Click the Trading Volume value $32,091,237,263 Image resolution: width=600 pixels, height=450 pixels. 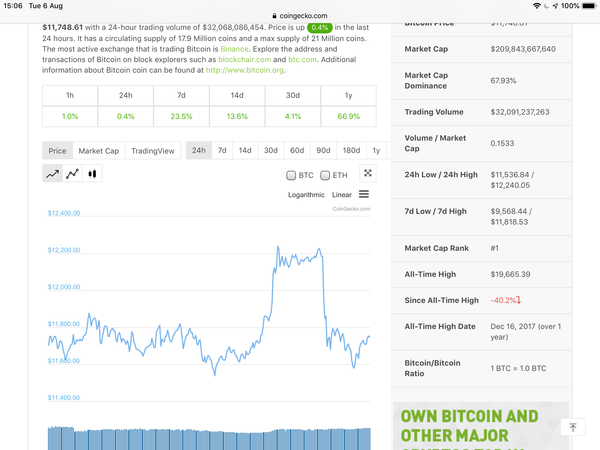[x=520, y=112]
